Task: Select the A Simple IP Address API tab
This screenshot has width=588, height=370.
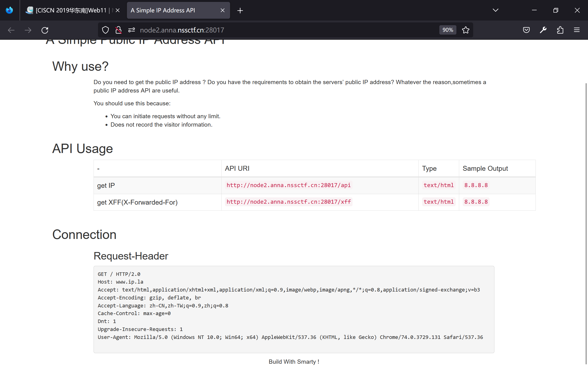Action: pos(178,10)
